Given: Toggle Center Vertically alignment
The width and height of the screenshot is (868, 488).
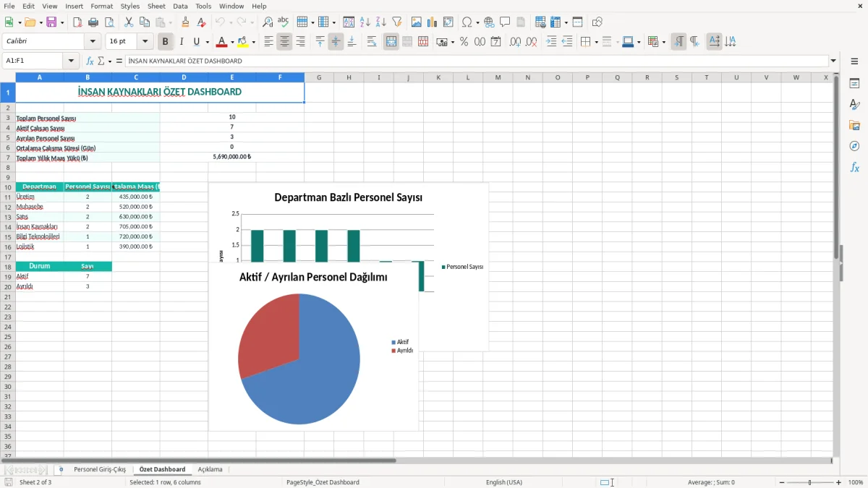Looking at the screenshot, I should tap(336, 42).
